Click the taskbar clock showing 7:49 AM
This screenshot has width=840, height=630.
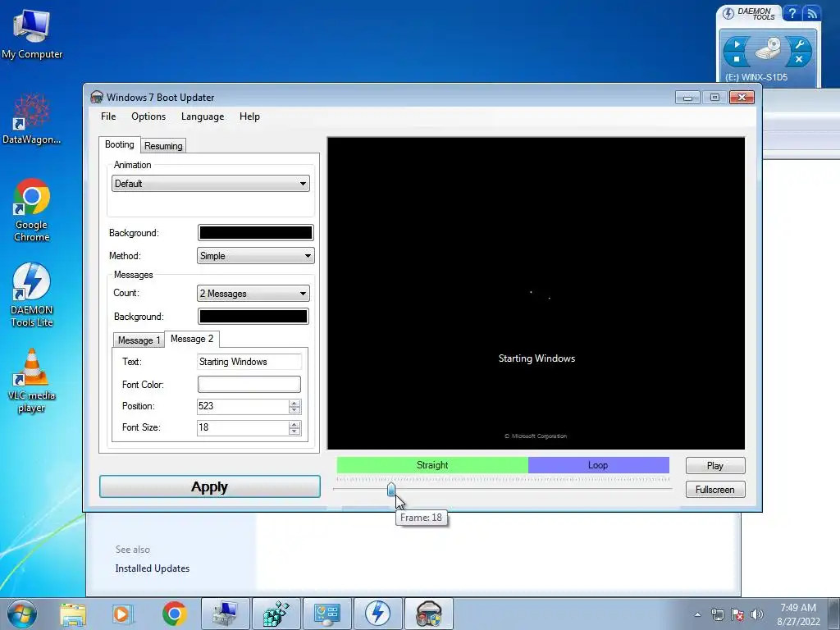[x=798, y=614]
